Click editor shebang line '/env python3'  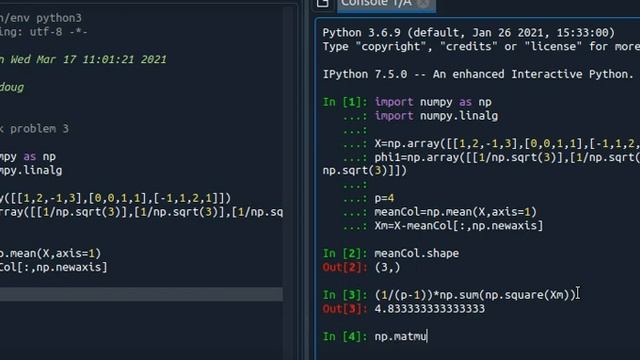pos(41,18)
